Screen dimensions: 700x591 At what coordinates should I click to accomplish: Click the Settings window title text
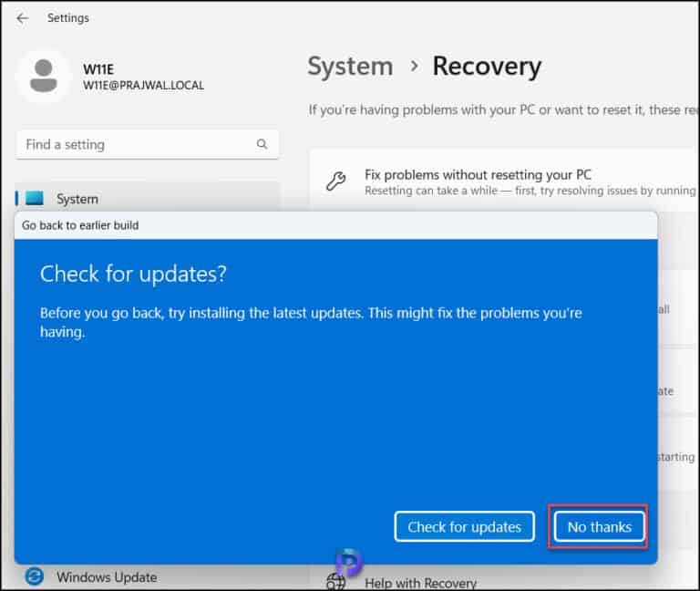68,18
